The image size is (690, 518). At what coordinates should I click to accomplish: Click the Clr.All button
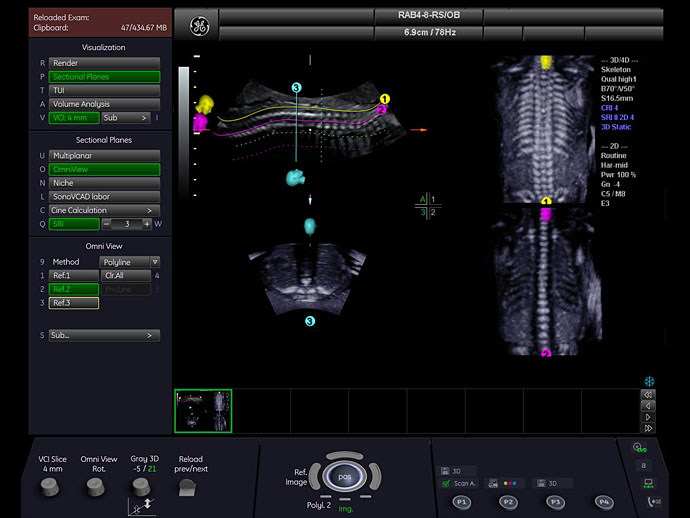click(x=125, y=275)
